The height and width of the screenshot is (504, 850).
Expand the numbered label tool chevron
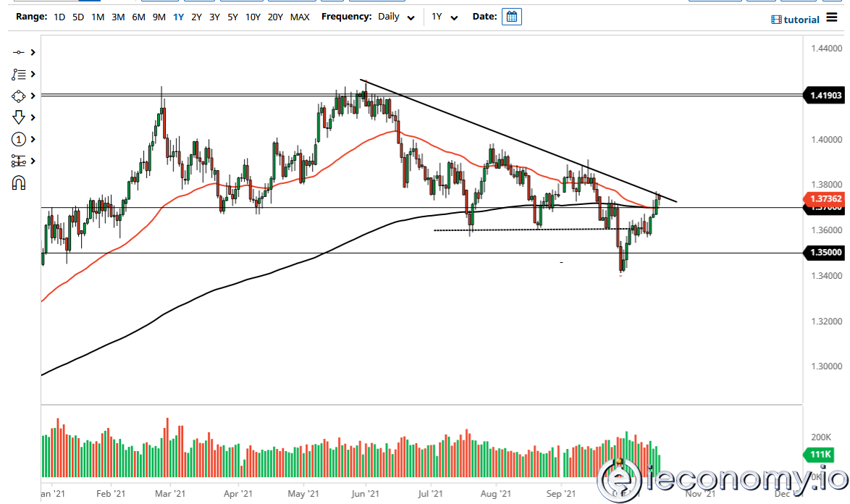pos(32,139)
